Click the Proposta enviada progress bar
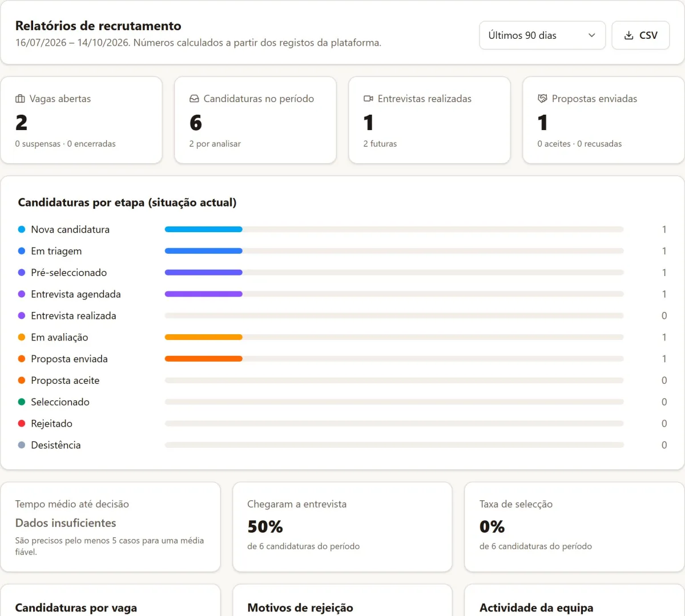 (x=394, y=359)
